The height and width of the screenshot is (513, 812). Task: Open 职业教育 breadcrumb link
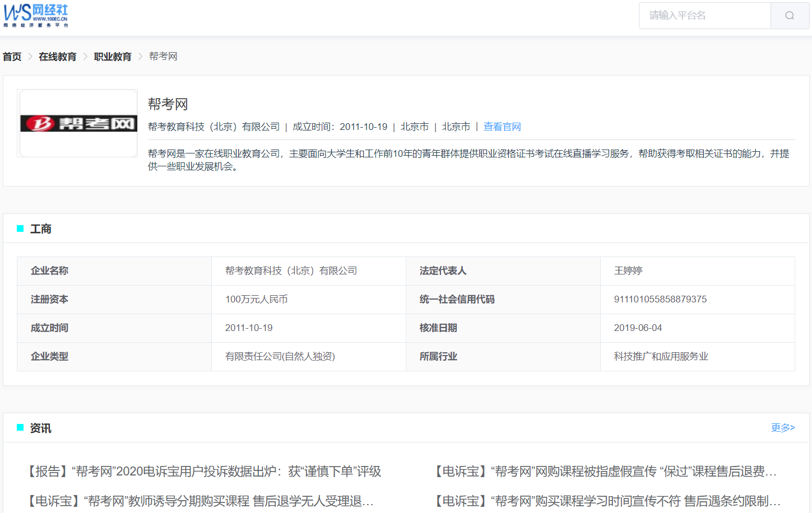point(113,57)
